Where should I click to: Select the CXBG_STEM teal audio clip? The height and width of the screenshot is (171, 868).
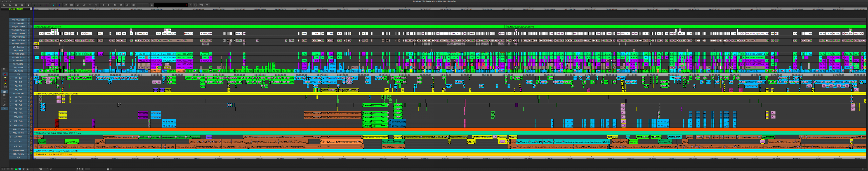pyautogui.click(x=450, y=133)
